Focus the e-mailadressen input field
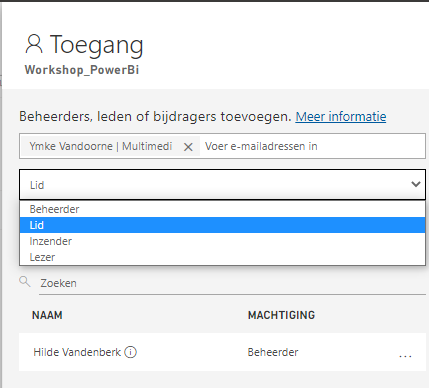The image size is (429, 388). tap(313, 146)
